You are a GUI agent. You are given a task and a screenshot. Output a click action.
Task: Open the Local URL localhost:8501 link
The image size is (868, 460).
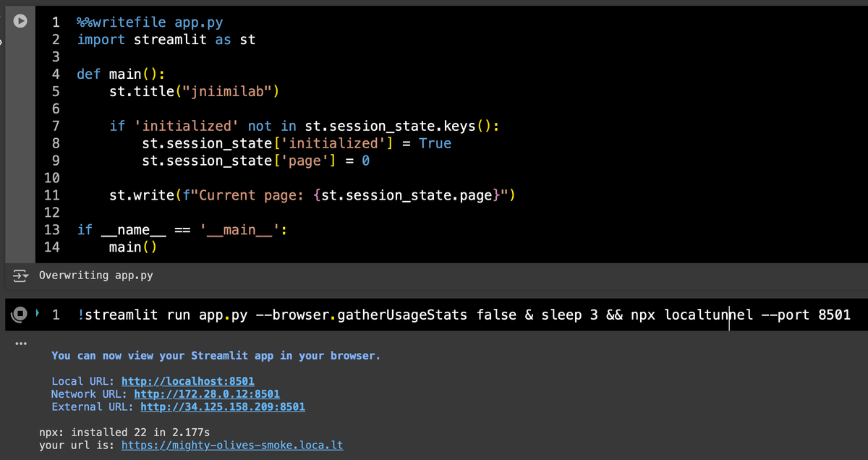(x=187, y=381)
